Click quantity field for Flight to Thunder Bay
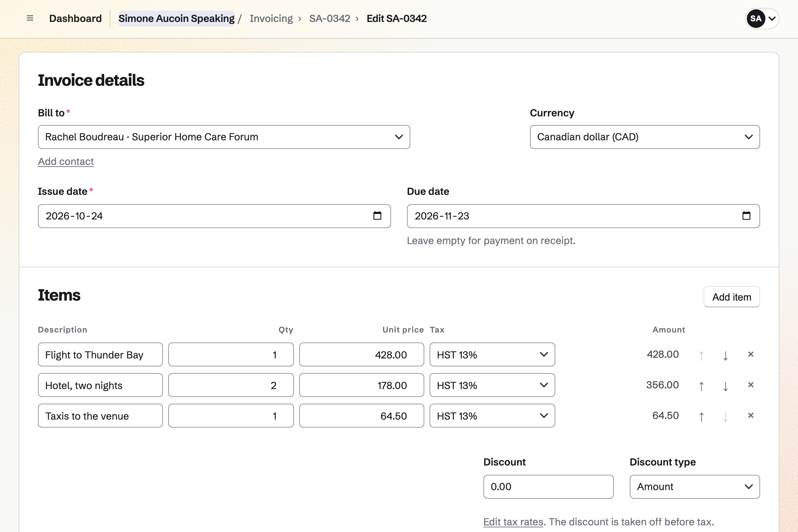The image size is (798, 532). tap(231, 354)
